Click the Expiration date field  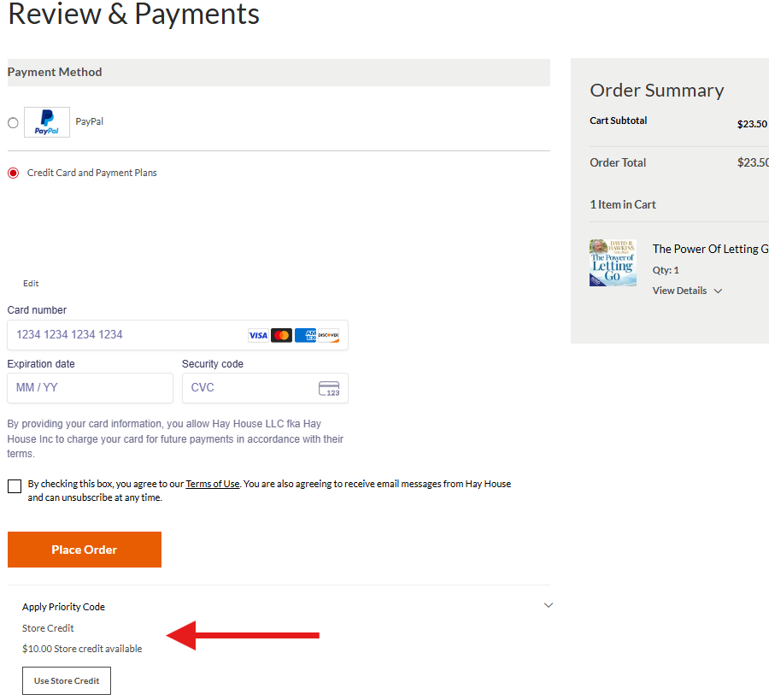pyautogui.click(x=90, y=388)
